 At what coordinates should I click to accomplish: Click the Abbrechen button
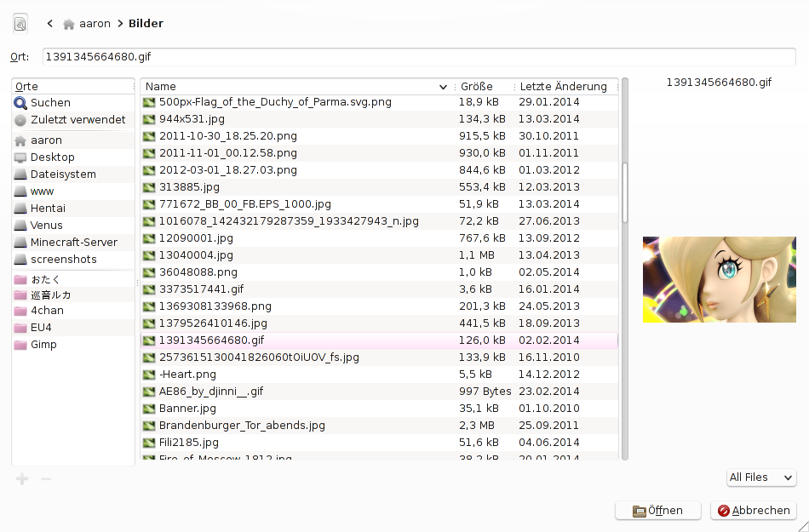click(754, 511)
